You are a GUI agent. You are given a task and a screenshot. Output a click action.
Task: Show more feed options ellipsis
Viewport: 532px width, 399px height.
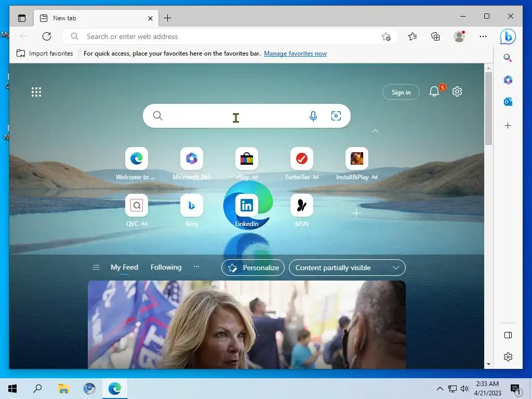(x=196, y=267)
